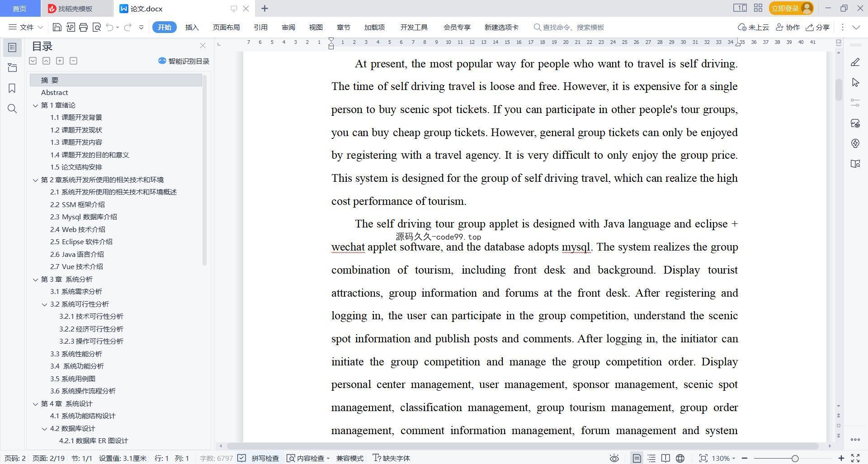Select the pen annotation tool in right sidebar
This screenshot has width=868, height=464.
[x=855, y=62]
